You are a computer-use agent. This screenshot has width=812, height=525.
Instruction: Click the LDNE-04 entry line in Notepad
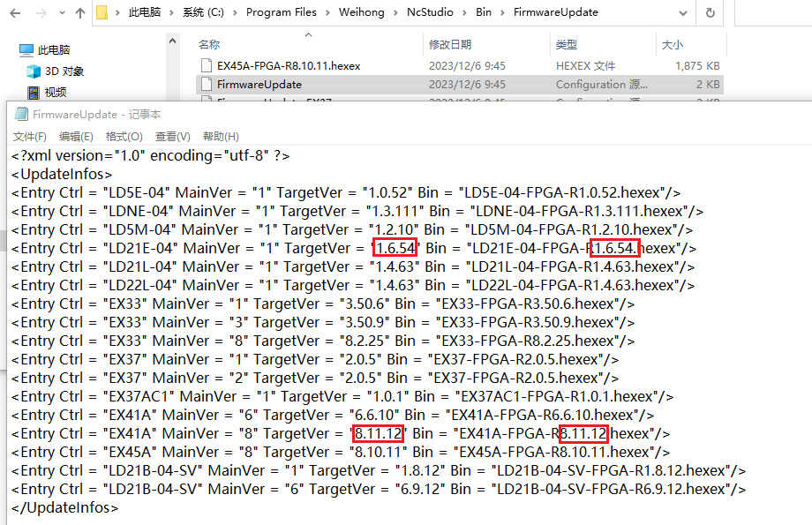coord(357,211)
